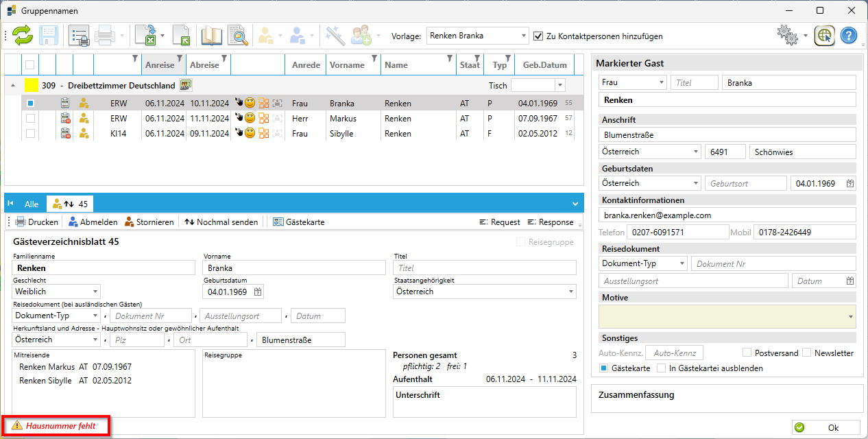868x439 pixels.
Task: Click Stornieren in the form toolbar
Action: 149,222
